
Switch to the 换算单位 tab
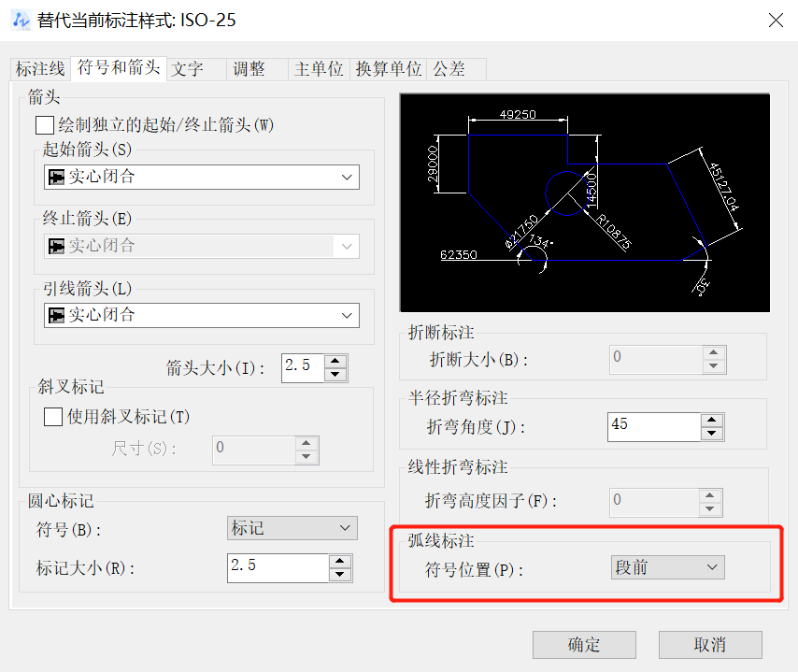(x=389, y=69)
